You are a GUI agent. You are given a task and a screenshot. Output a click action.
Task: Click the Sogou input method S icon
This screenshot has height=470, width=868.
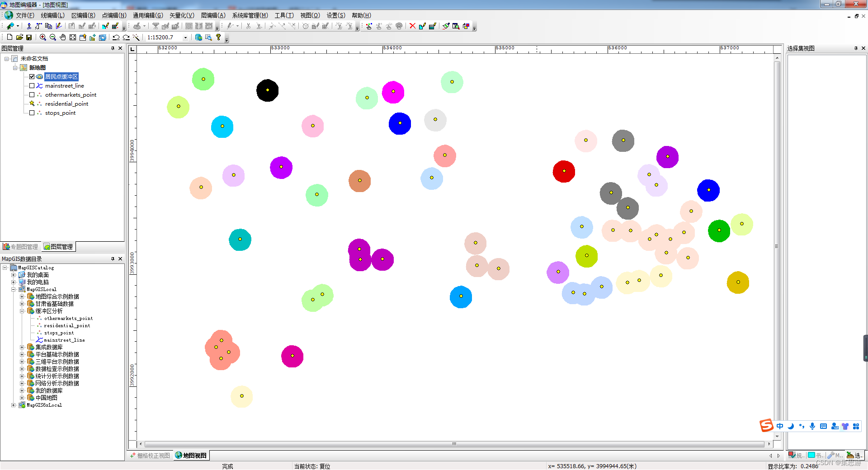(766, 425)
